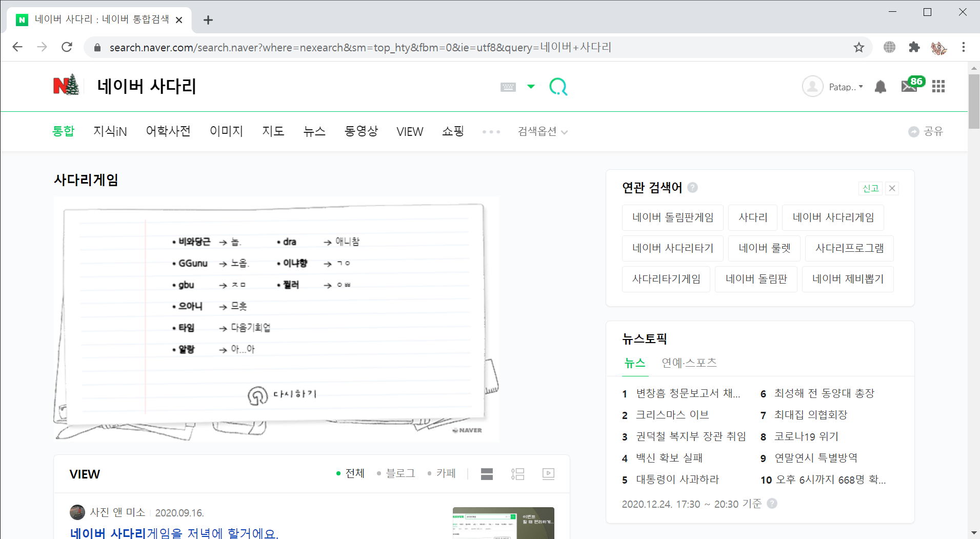This screenshot has height=539, width=980.
Task: Open news topic 코로나19 위기
Action: pos(806,436)
